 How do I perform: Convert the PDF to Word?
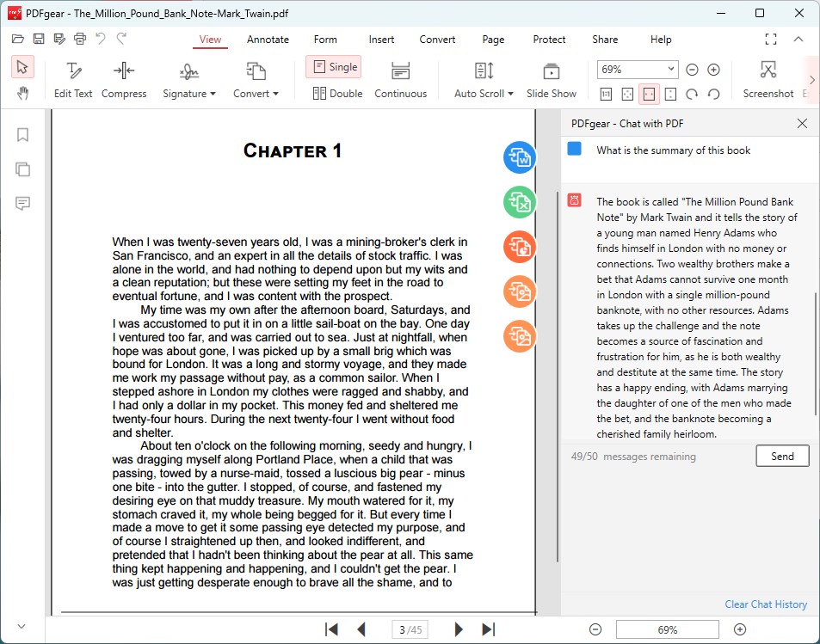(519, 158)
